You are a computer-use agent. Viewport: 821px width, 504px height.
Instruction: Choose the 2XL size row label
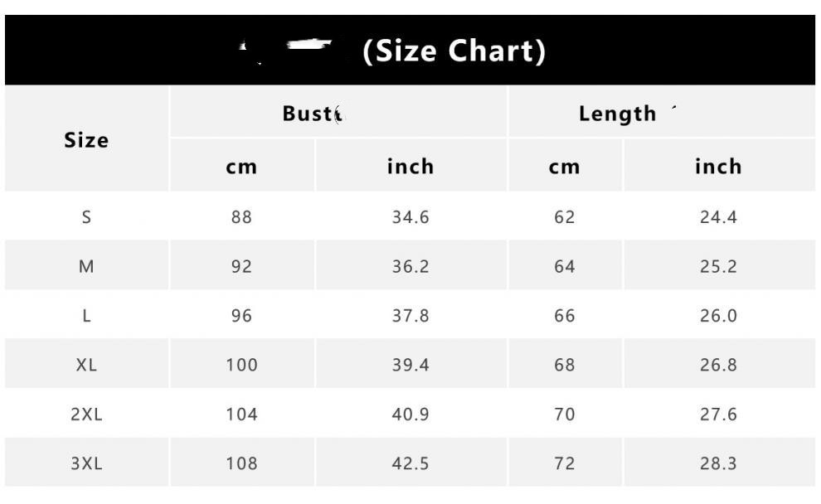tap(86, 414)
